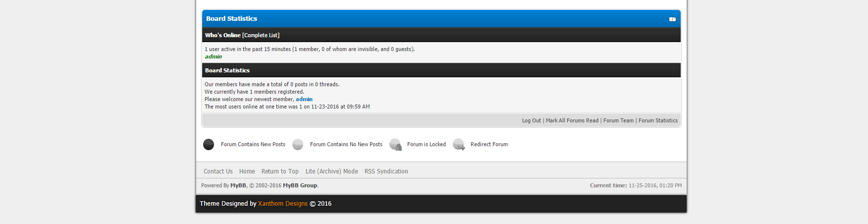The height and width of the screenshot is (224, 868).
Task: Click Mark All Forums Read
Action: [x=572, y=120]
